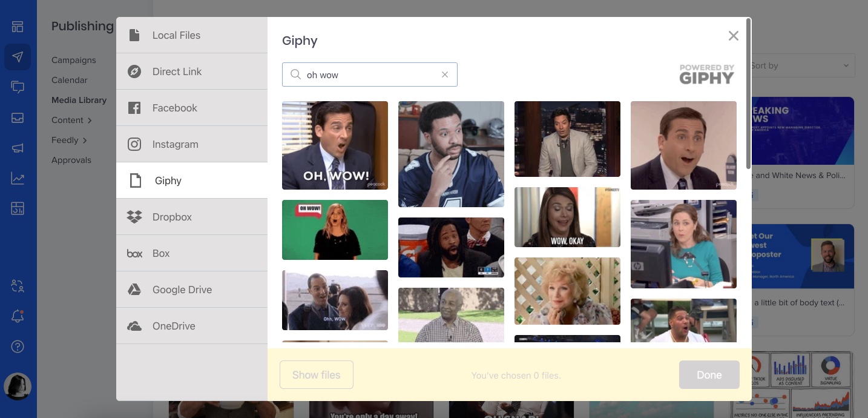The height and width of the screenshot is (418, 868).
Task: Click the help question mark icon
Action: click(18, 347)
